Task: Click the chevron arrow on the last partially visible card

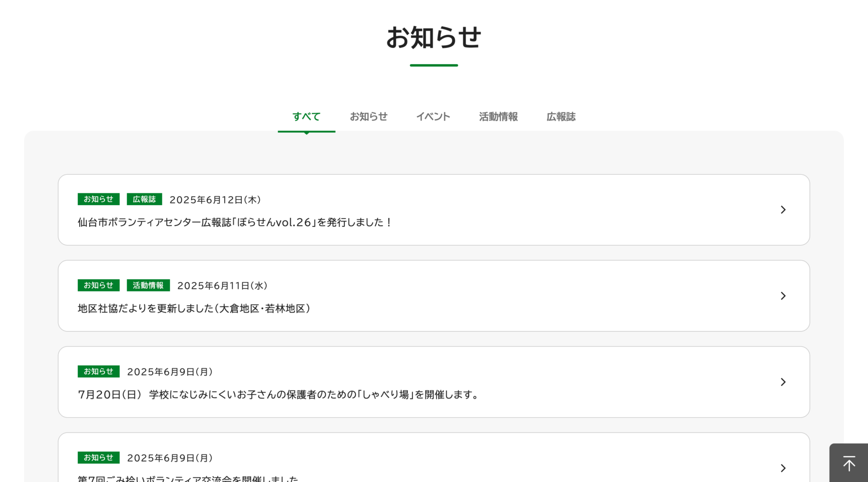Action: click(x=783, y=468)
